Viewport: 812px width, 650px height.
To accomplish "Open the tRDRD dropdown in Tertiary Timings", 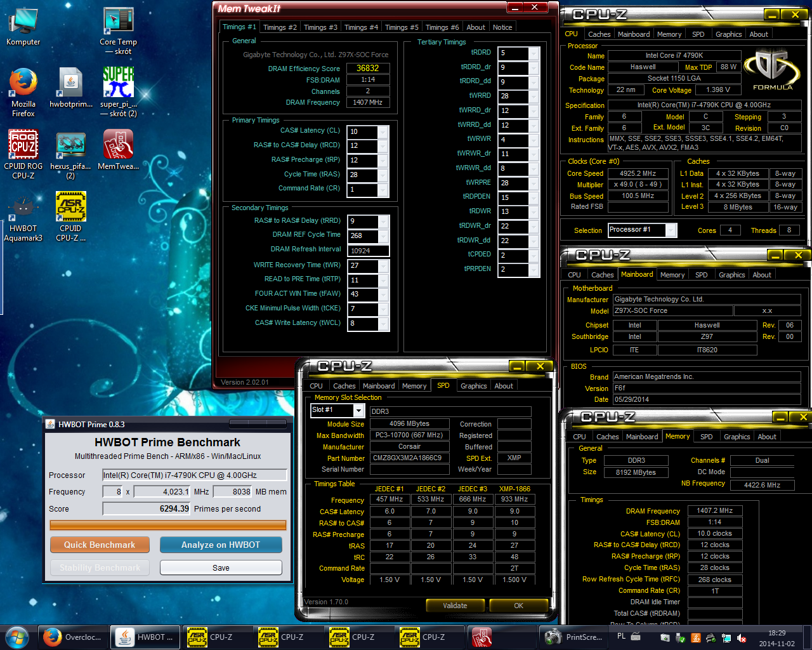I will coord(534,53).
